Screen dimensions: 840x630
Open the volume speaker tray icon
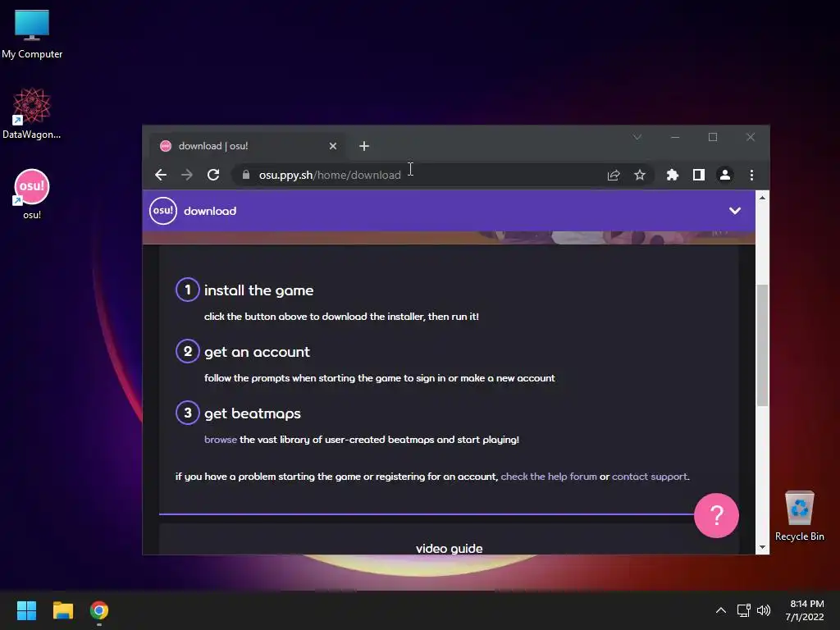[x=764, y=610]
